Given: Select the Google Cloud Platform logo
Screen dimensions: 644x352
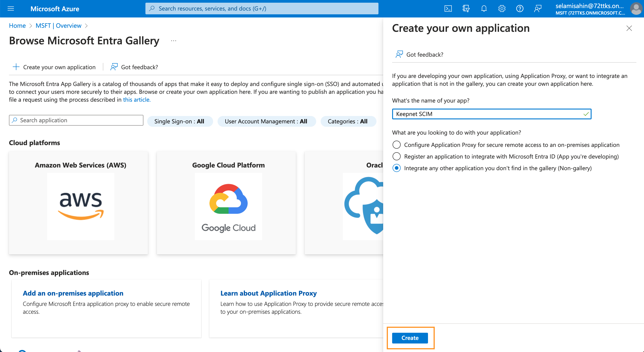Looking at the screenshot, I should (228, 206).
